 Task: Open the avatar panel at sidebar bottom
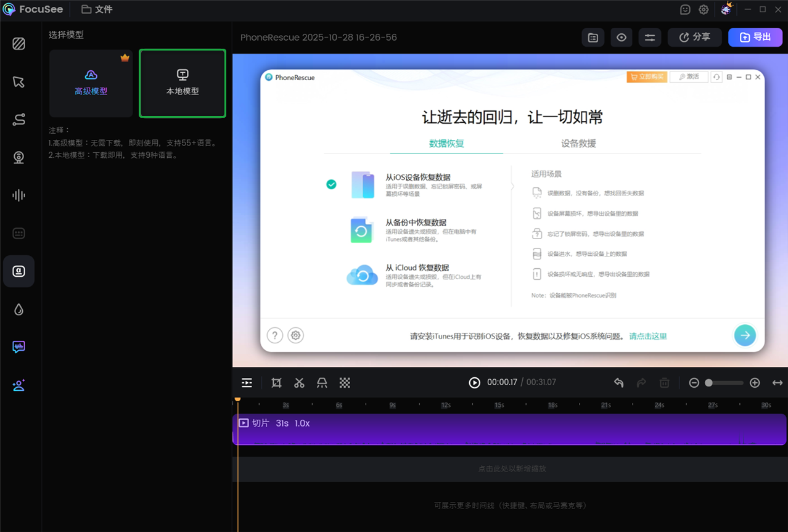pyautogui.click(x=18, y=385)
